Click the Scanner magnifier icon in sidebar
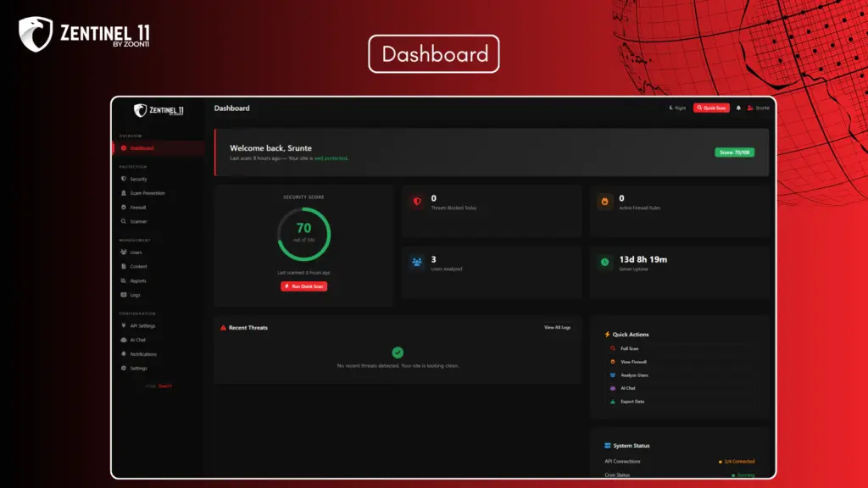Screen dimensions: 868x488 (x=124, y=221)
